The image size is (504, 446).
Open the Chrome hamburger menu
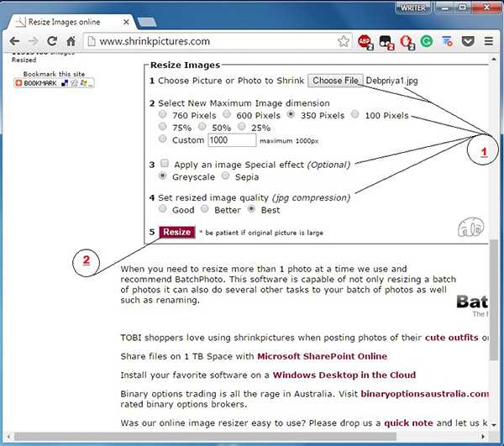[489, 41]
